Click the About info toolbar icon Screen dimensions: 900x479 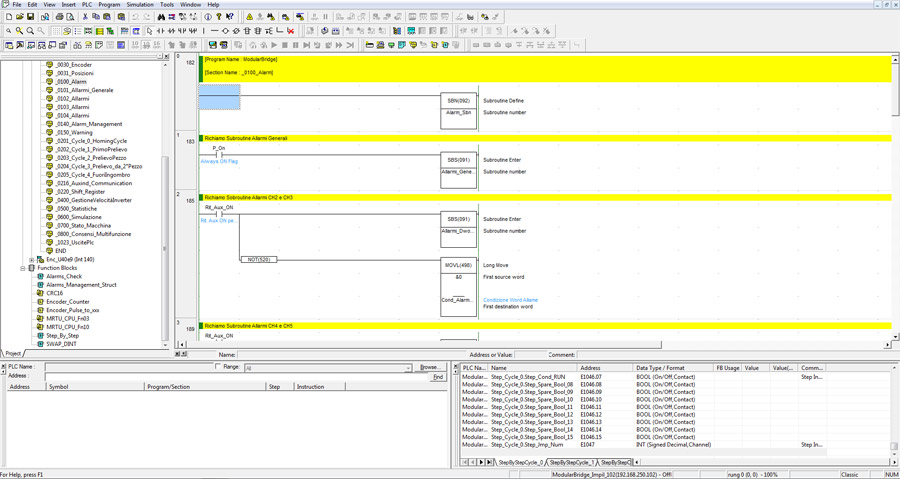[208, 17]
